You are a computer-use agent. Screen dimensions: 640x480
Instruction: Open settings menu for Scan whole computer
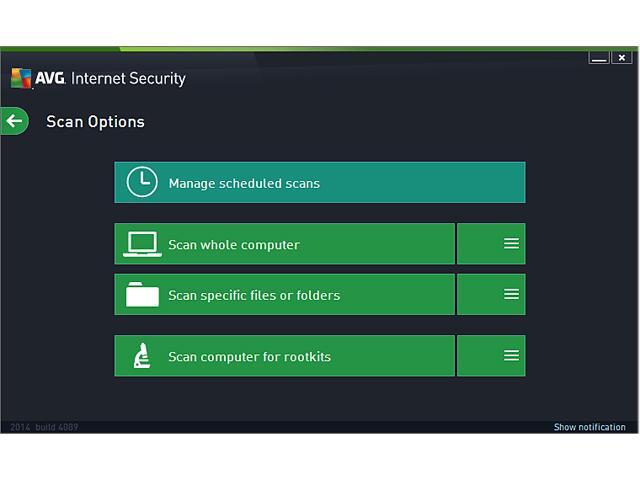tap(511, 244)
